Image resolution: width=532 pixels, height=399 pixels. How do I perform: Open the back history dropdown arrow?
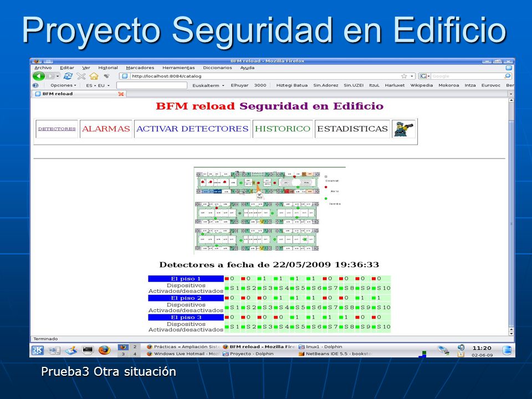[x=58, y=76]
